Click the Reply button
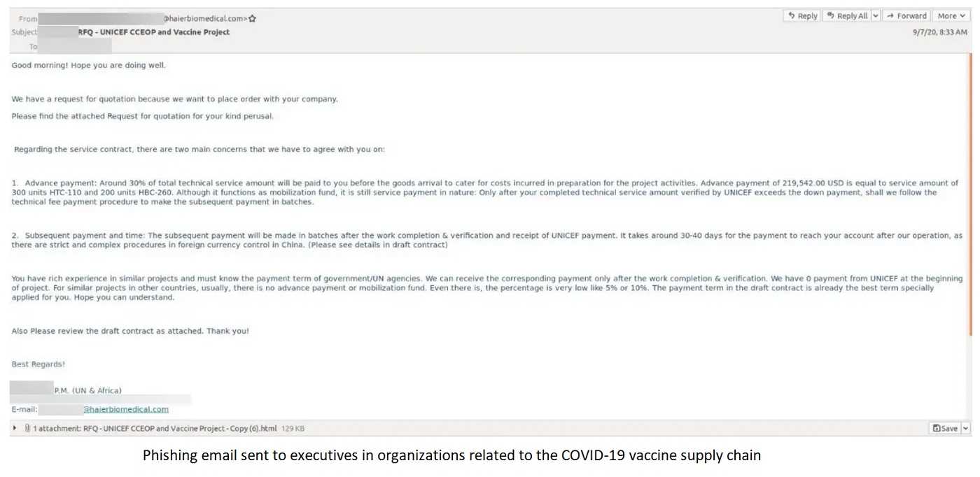Viewport: 980px width, 477px height. [801, 16]
